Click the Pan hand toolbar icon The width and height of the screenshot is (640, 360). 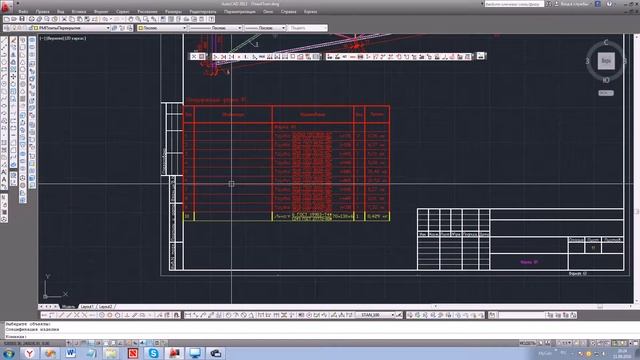[131, 19]
